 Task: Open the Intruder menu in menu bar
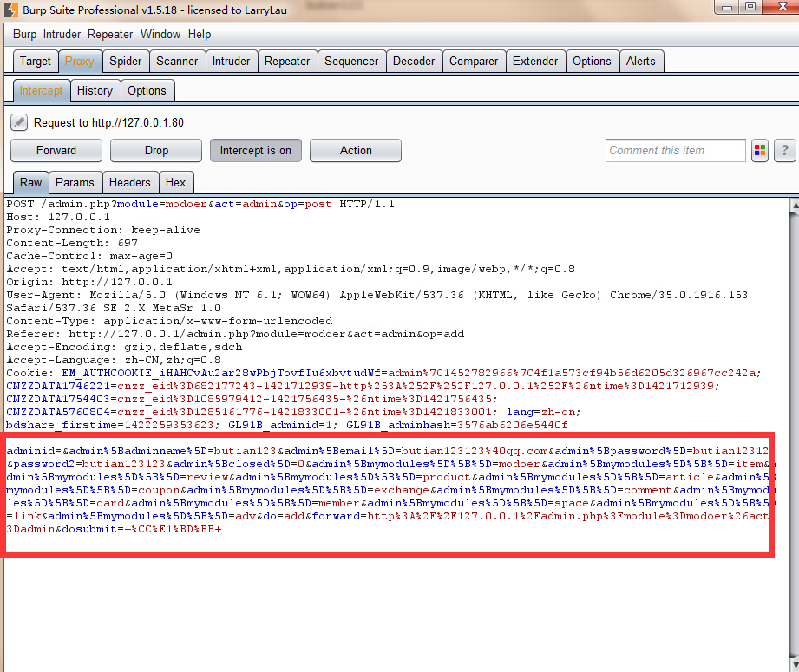[62, 34]
